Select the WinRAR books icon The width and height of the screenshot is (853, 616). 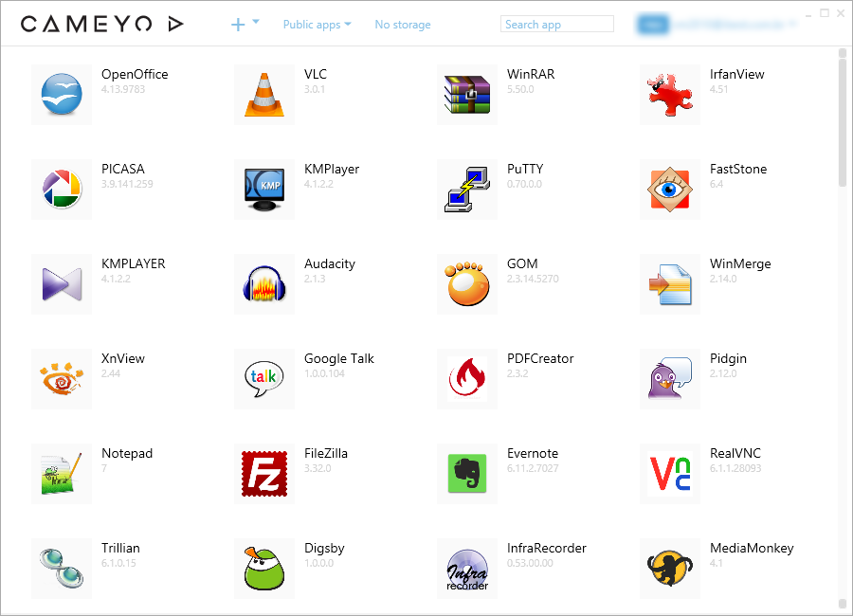pyautogui.click(x=467, y=95)
